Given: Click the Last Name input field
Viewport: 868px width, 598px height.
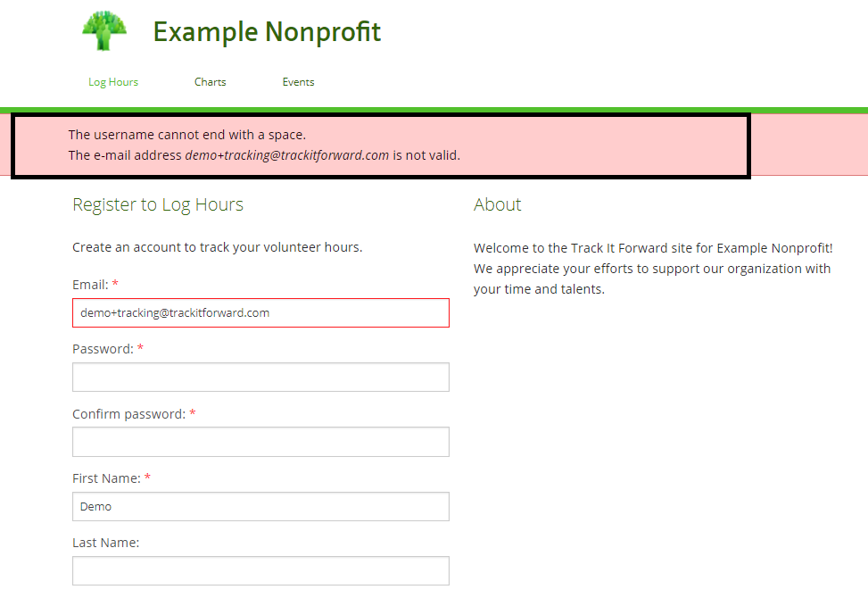Looking at the screenshot, I should [x=260, y=570].
